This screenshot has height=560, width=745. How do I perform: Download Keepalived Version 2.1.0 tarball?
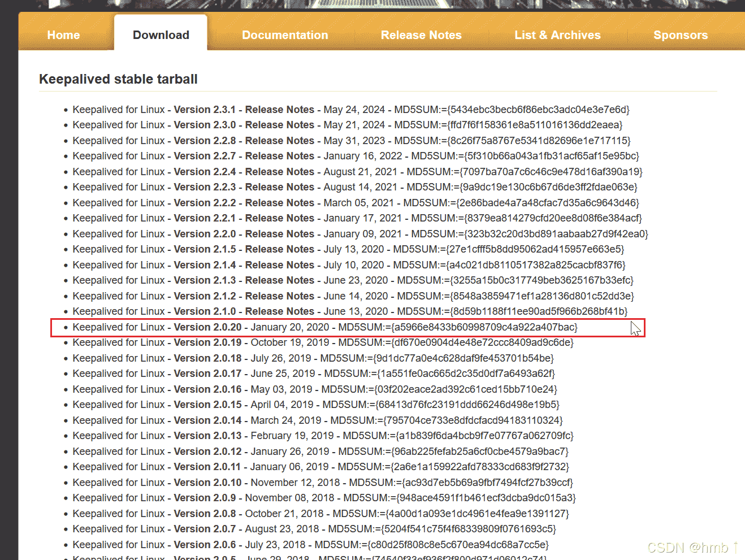tap(205, 311)
